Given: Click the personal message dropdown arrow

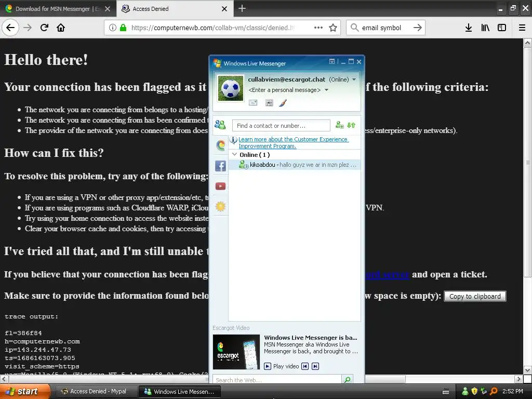Looking at the screenshot, I should [326, 90].
